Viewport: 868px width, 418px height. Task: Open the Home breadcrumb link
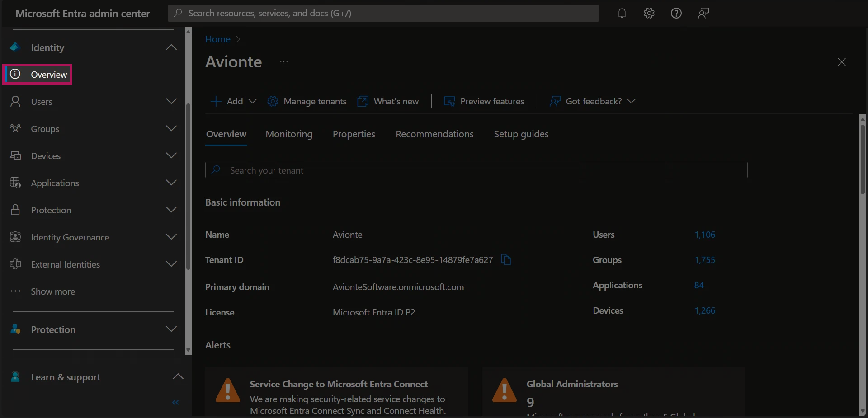pyautogui.click(x=218, y=39)
